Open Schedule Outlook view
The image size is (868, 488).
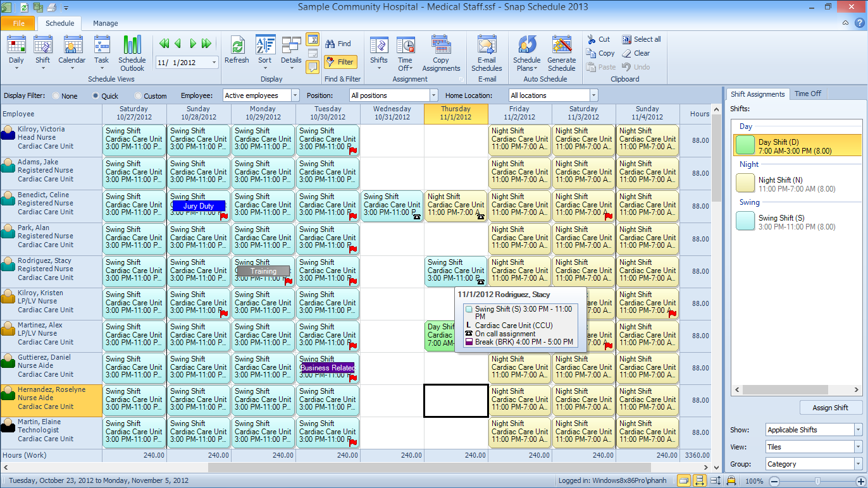[x=132, y=53]
